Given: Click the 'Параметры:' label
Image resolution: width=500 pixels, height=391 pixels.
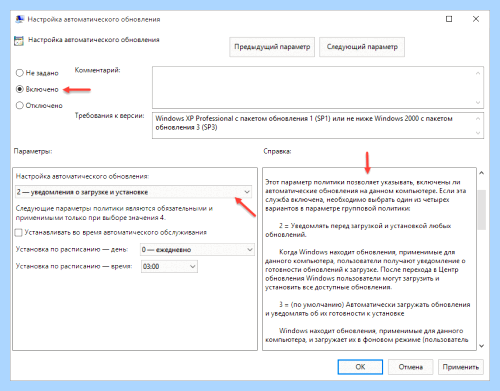Looking at the screenshot, I should [x=33, y=151].
